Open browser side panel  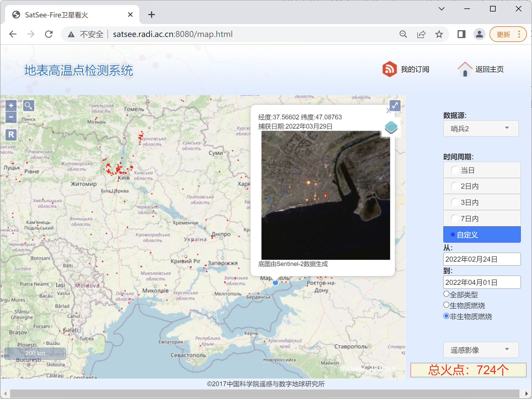(x=461, y=34)
